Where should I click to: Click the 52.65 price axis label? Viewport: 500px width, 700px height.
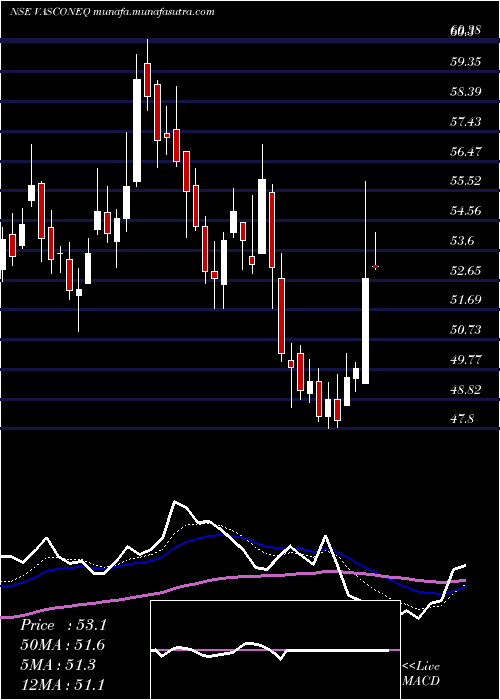point(466,270)
